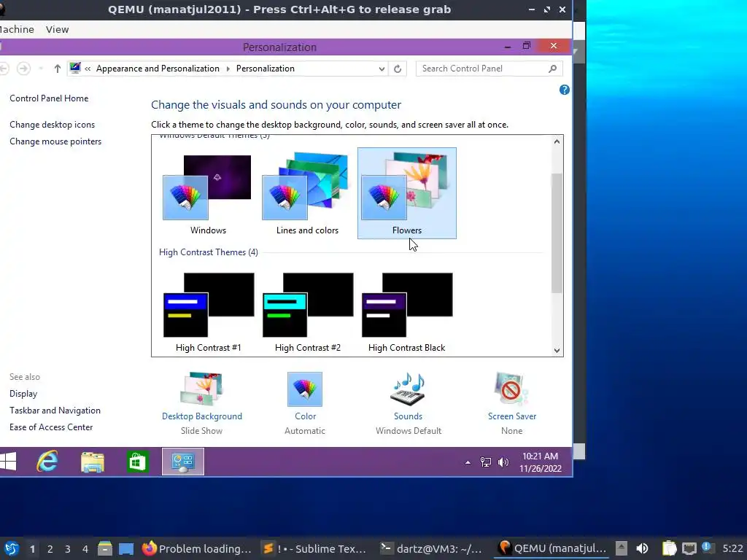Show hidden tray icons in Windows taskbar
This screenshot has width=747, height=560.
(468, 462)
